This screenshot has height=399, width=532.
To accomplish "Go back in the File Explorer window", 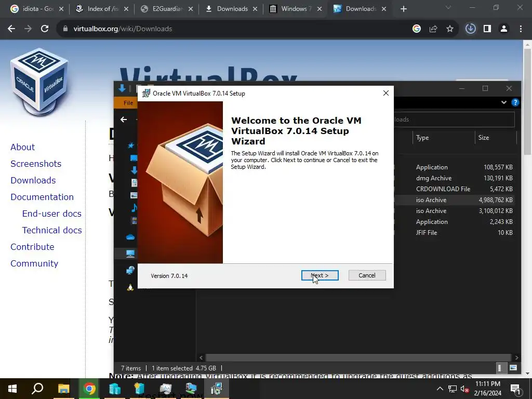I will (124, 119).
